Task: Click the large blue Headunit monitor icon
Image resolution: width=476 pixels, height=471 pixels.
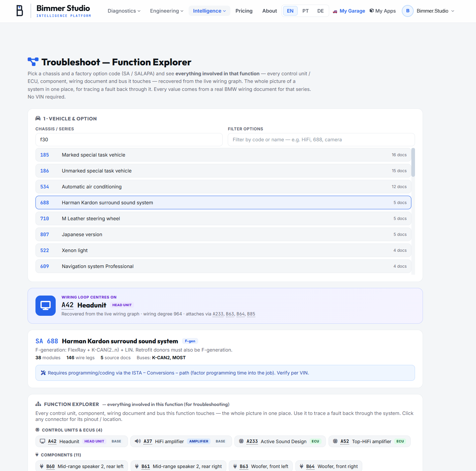Action: 45,305
